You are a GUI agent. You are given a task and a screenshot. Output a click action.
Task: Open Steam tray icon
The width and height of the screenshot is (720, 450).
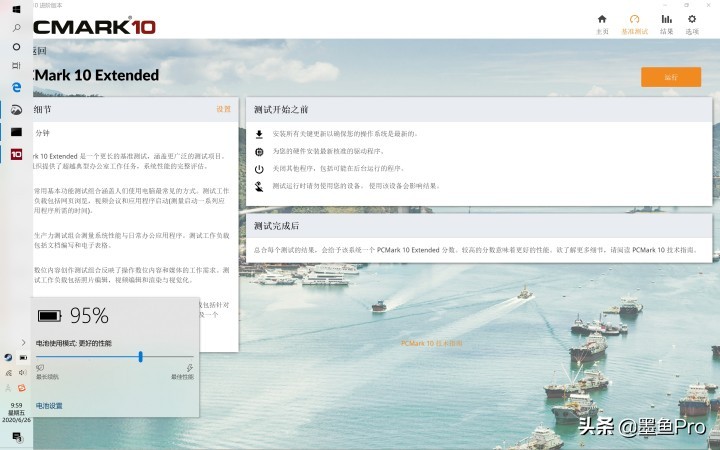coord(8,357)
